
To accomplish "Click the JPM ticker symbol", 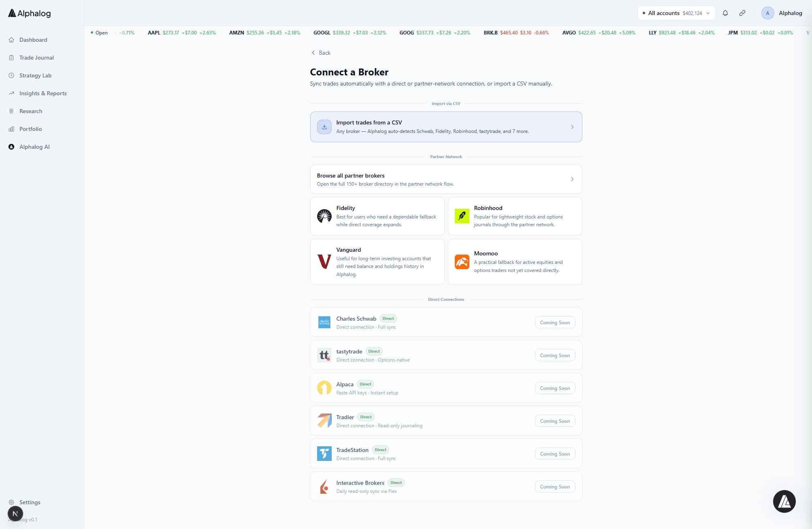I will [733, 33].
